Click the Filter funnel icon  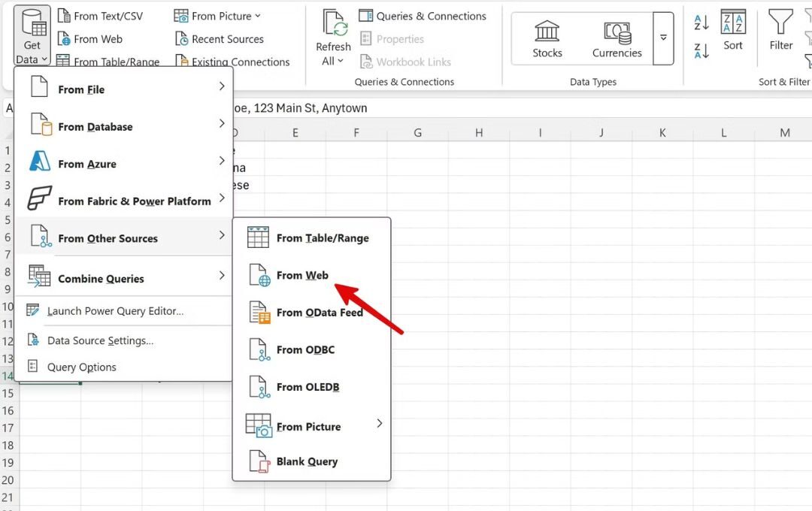(x=780, y=23)
